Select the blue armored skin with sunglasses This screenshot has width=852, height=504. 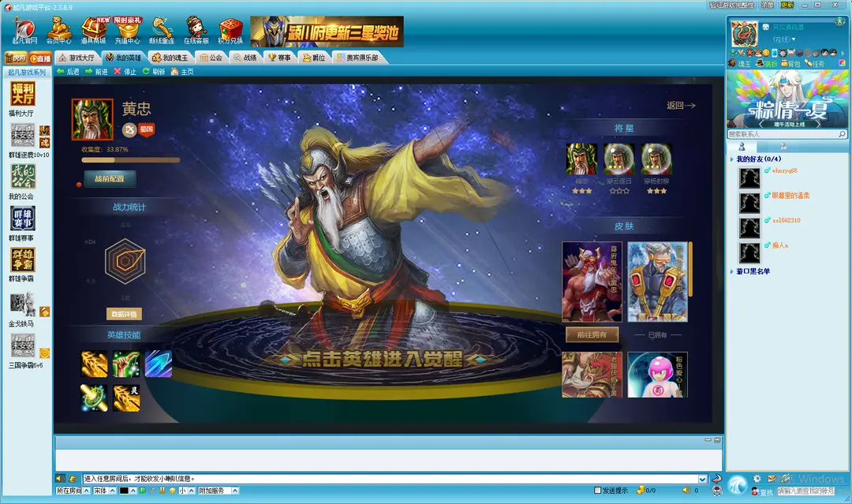[x=657, y=282]
